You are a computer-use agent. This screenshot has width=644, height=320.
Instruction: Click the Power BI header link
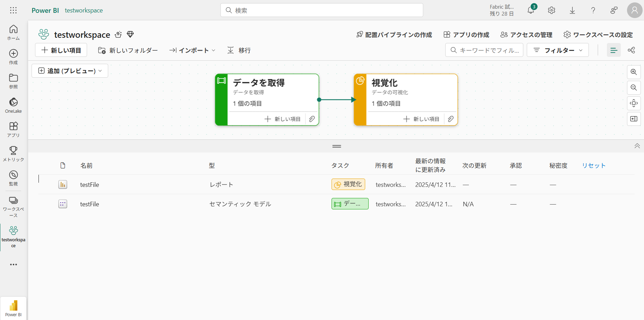[x=45, y=10]
